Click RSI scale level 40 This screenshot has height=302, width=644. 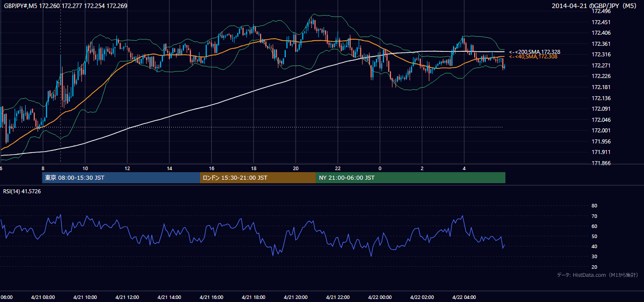(x=594, y=246)
